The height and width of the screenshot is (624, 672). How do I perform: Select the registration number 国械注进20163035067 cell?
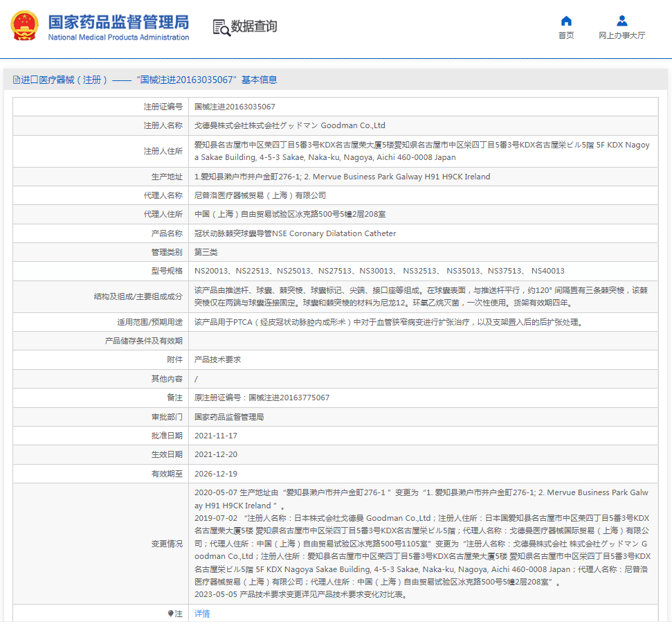point(235,107)
